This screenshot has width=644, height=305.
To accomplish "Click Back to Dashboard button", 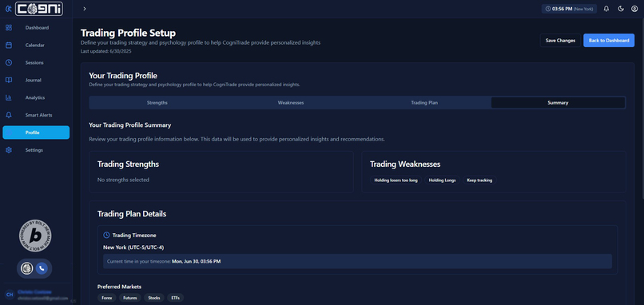I will (x=609, y=41).
